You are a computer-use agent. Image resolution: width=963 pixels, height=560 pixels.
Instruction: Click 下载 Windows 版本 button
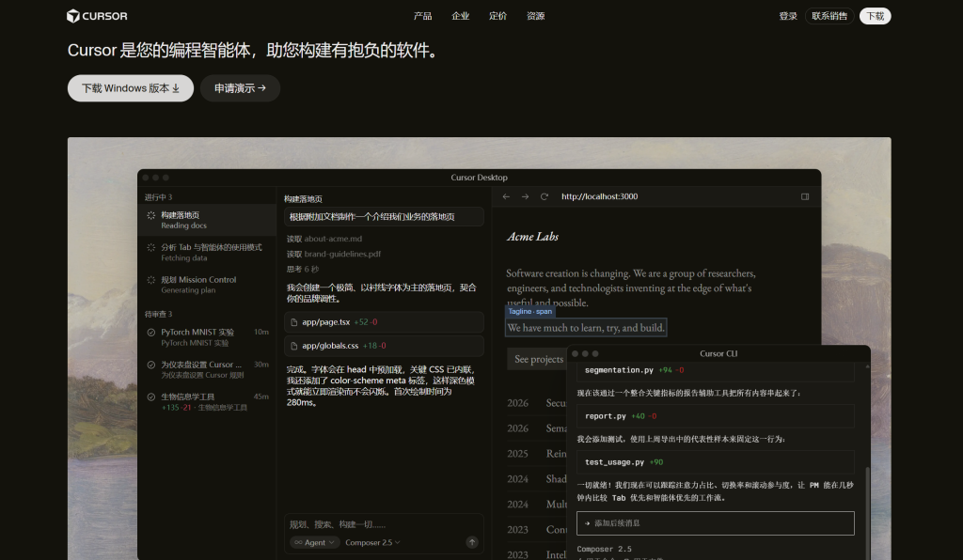[130, 88]
